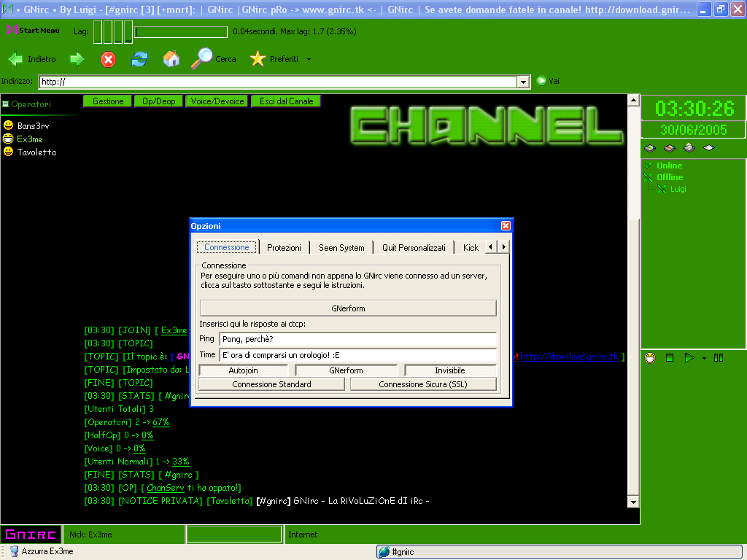Toggle the Invisibile option
Image resolution: width=747 pixels, height=560 pixels.
click(x=449, y=370)
